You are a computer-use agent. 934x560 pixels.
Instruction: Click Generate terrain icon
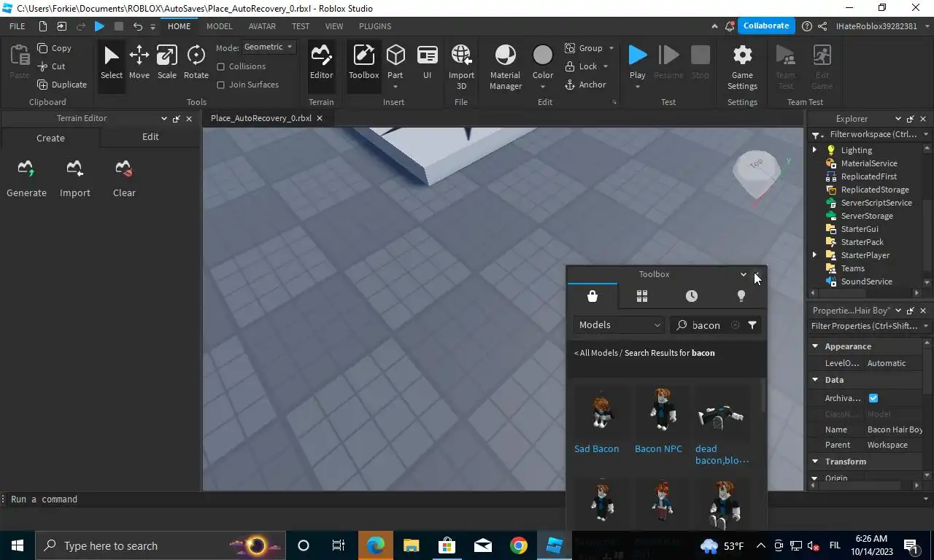pos(26,169)
